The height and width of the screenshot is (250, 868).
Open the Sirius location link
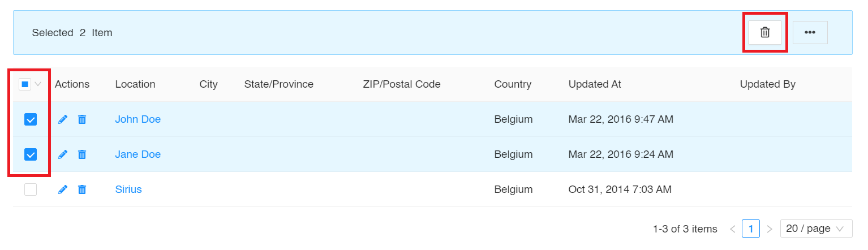128,189
